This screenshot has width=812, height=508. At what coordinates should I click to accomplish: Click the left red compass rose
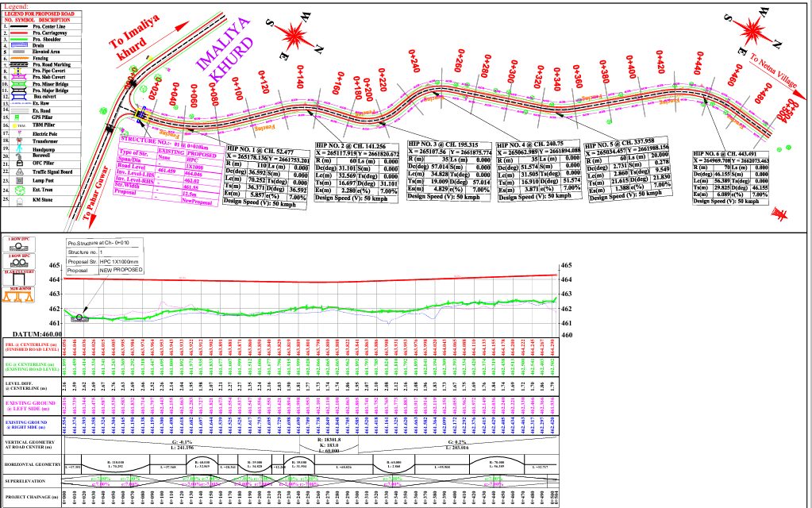294,35
